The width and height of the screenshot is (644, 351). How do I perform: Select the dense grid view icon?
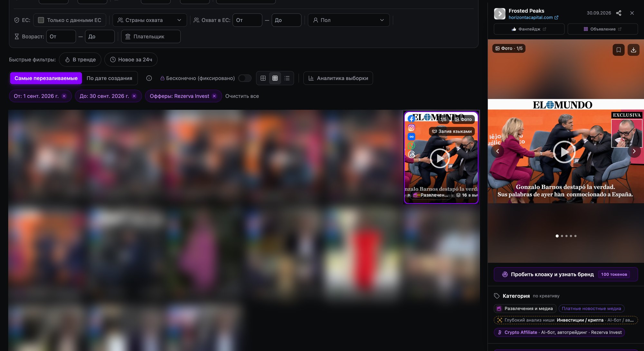tap(275, 78)
